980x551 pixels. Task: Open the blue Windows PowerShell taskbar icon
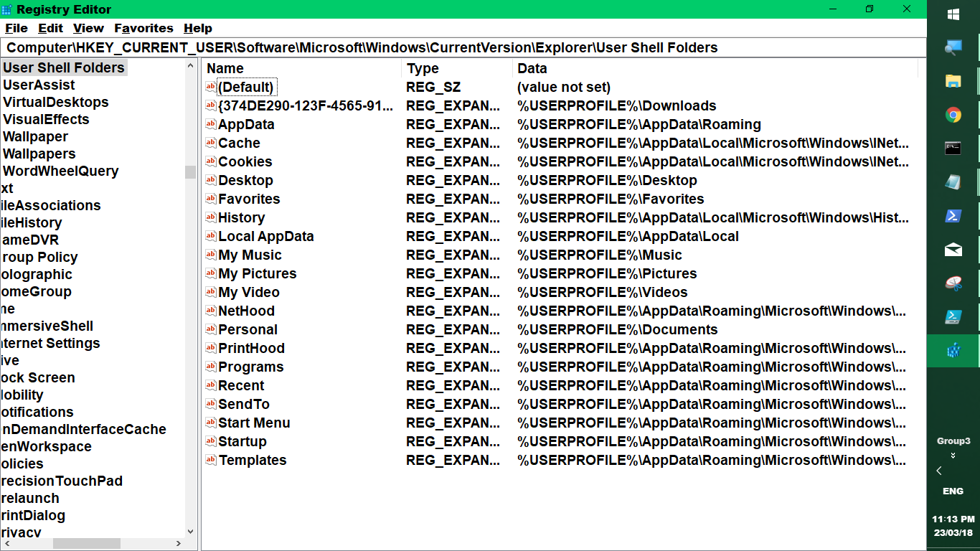pyautogui.click(x=953, y=216)
